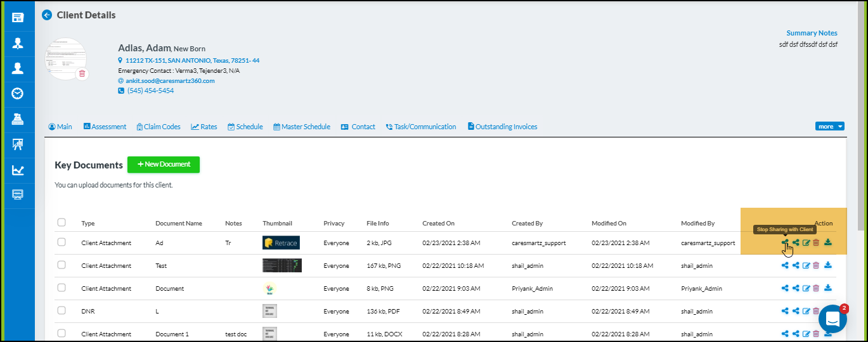The width and height of the screenshot is (868, 342).
Task: Go to the Outstanding Invoices tab
Action: click(502, 127)
